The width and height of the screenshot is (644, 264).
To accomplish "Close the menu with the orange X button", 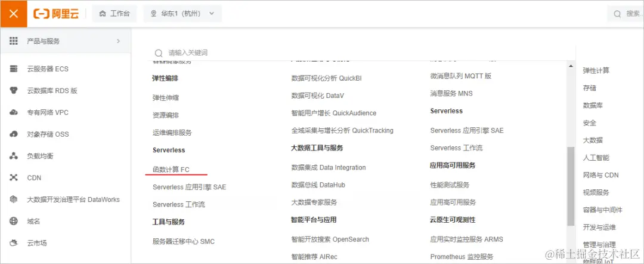I will point(14,14).
